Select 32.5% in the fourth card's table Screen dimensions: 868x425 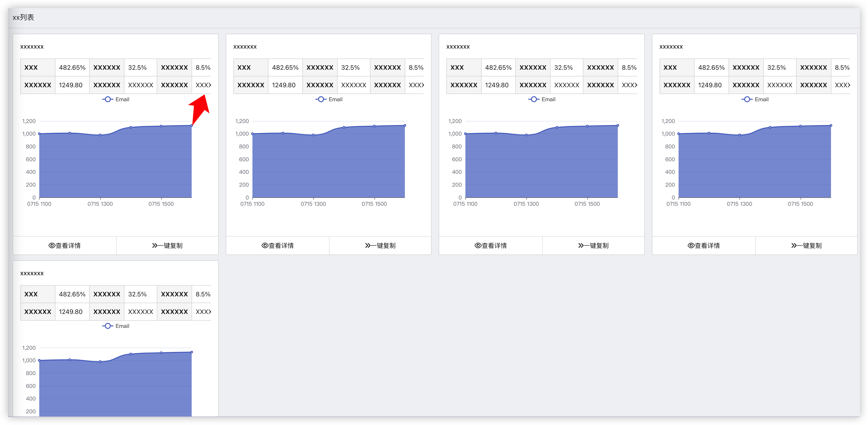tap(777, 67)
